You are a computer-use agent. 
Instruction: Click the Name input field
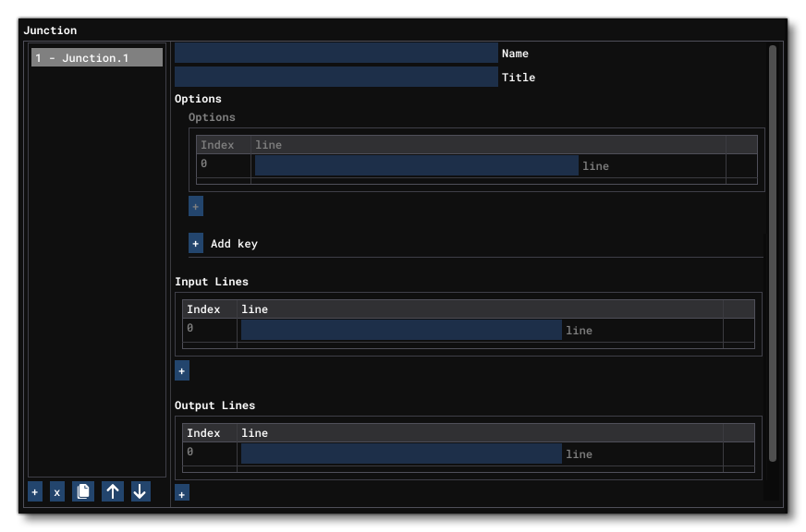click(336, 54)
